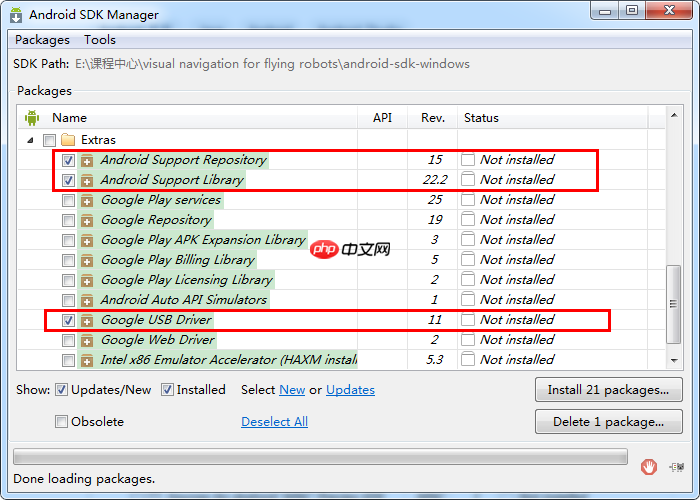Click package icon beside Android Support Library

coord(87,180)
